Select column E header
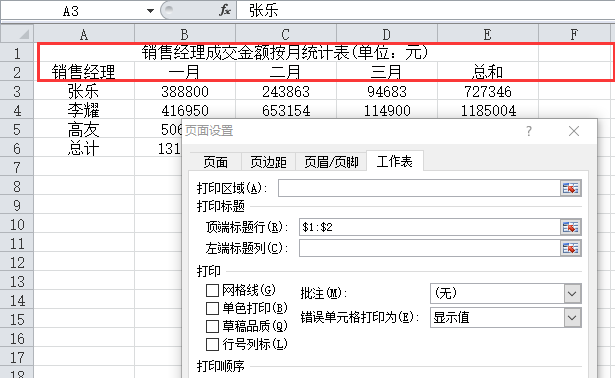 pos(488,34)
